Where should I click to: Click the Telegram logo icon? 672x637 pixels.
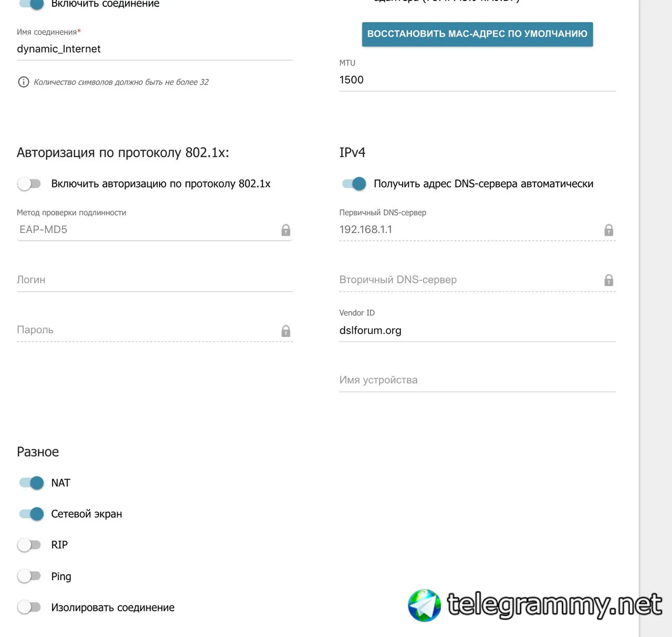click(x=425, y=605)
